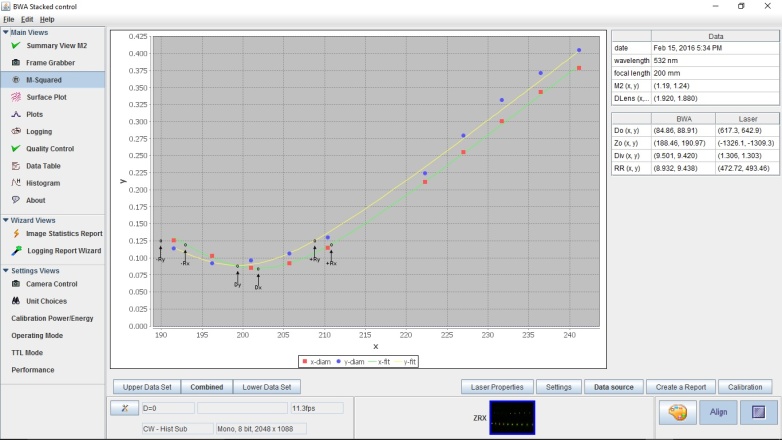Open the Logging view
This screenshot has width=782, height=440.
coord(39,131)
